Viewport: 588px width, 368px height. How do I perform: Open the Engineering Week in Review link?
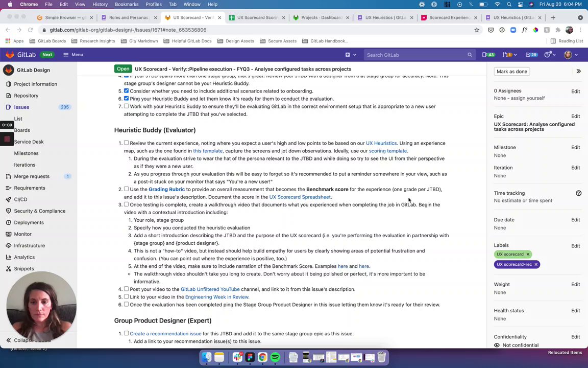[x=217, y=297]
